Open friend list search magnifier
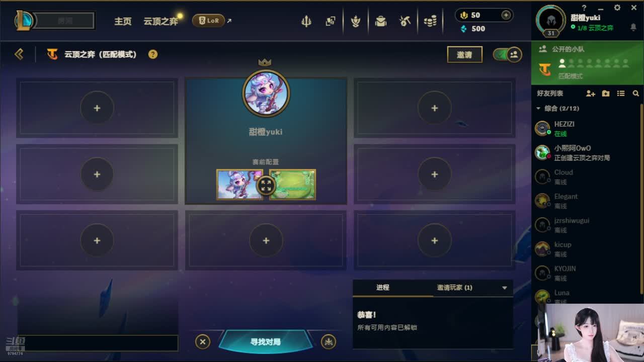Image resolution: width=644 pixels, height=362 pixels. click(x=635, y=94)
